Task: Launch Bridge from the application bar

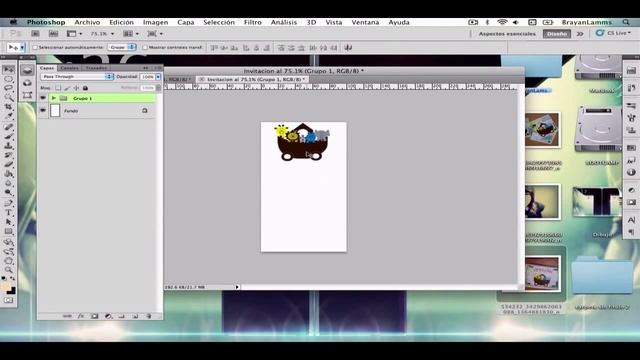Action: (x=36, y=33)
